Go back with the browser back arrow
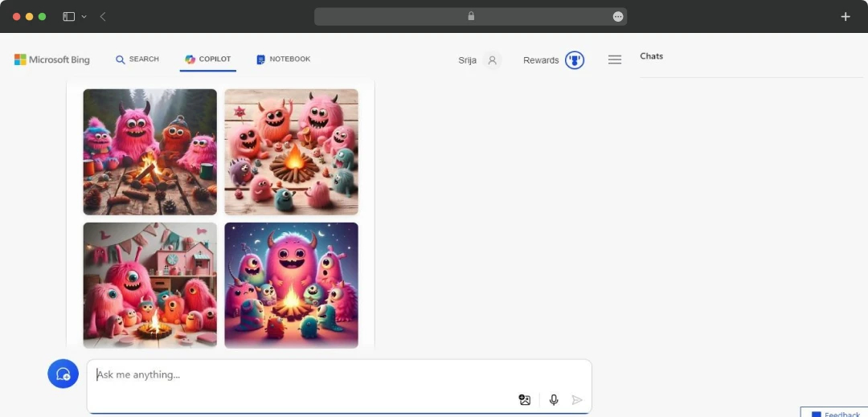The height and width of the screenshot is (417, 868). pos(103,17)
